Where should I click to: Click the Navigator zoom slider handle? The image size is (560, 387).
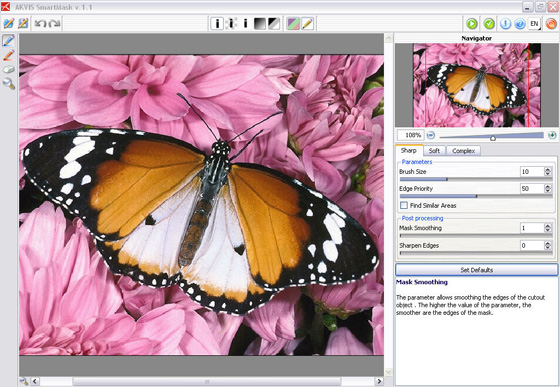(x=493, y=138)
